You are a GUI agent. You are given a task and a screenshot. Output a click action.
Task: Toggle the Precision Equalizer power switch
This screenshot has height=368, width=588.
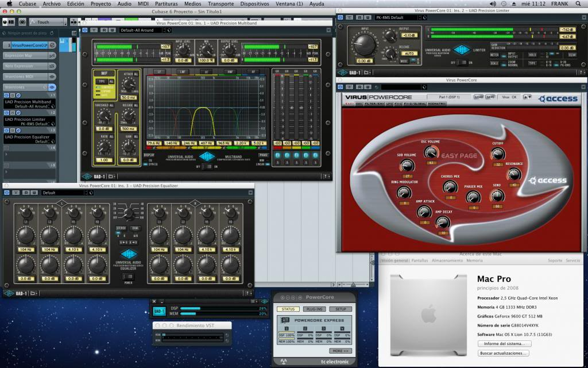point(129,276)
